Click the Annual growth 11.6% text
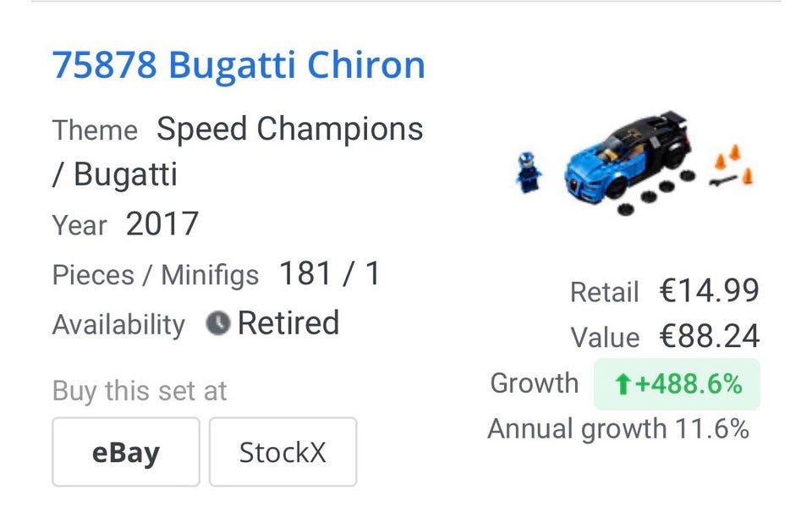The width and height of the screenshot is (812, 507). (618, 429)
